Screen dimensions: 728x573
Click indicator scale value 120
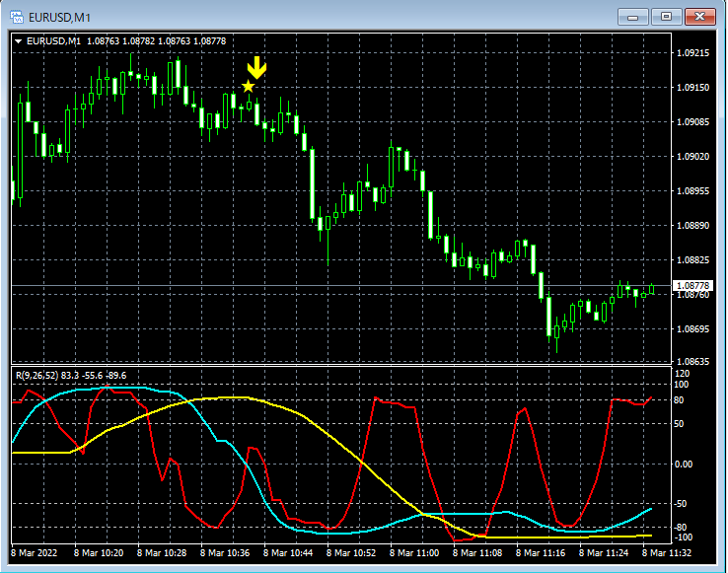(x=682, y=374)
